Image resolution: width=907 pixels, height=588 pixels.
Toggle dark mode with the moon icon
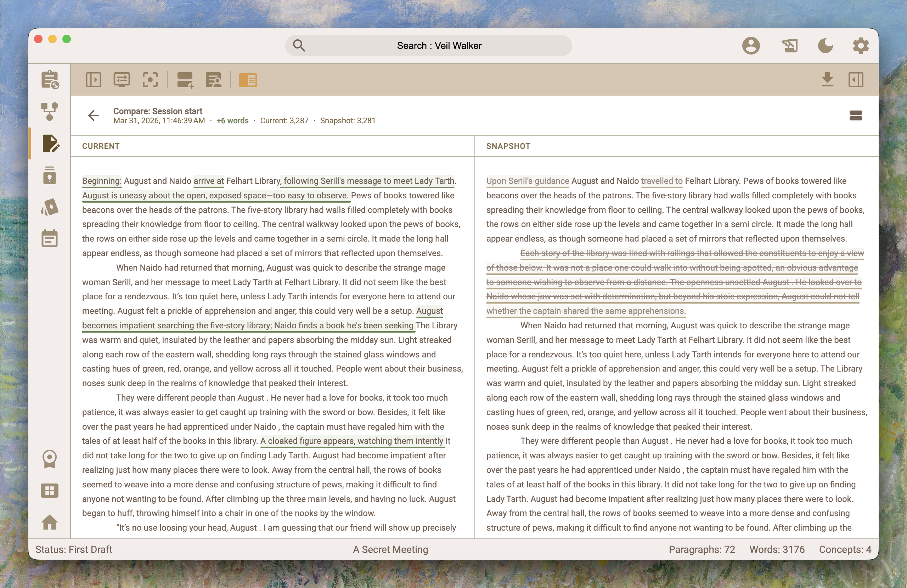826,45
